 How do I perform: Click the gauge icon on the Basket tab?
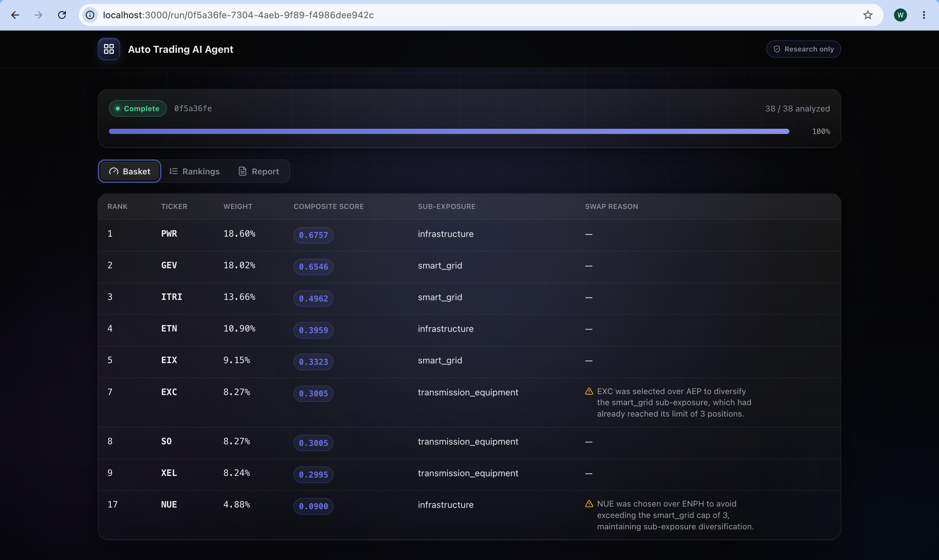113,171
